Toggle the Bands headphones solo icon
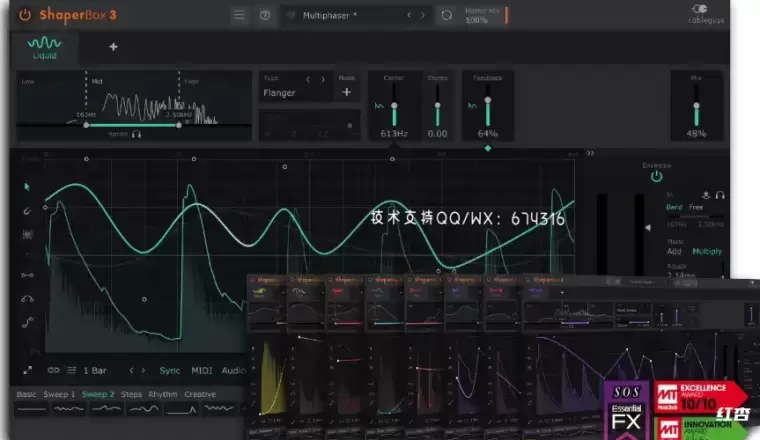 (x=136, y=134)
